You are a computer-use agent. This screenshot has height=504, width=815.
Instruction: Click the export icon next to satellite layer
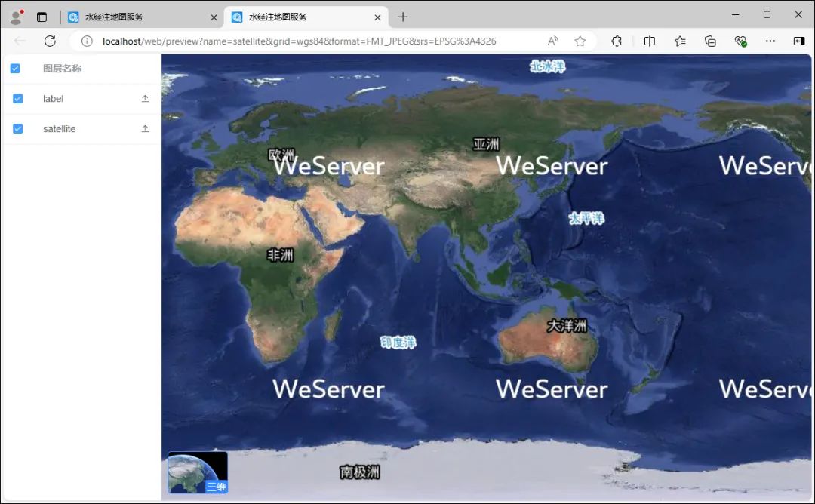click(x=146, y=128)
